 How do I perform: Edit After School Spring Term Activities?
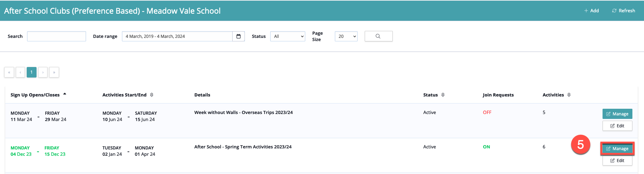pos(617,160)
